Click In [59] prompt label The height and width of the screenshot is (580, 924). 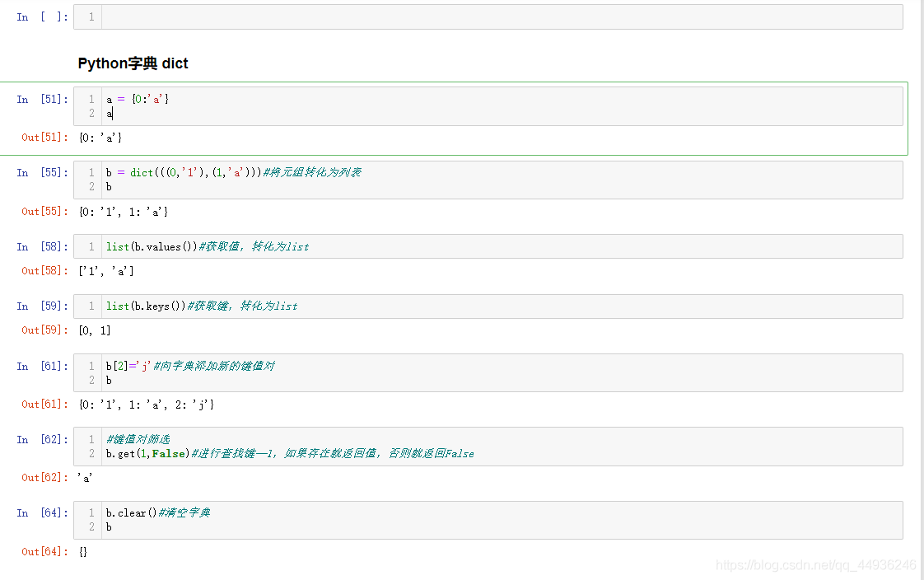(x=42, y=306)
